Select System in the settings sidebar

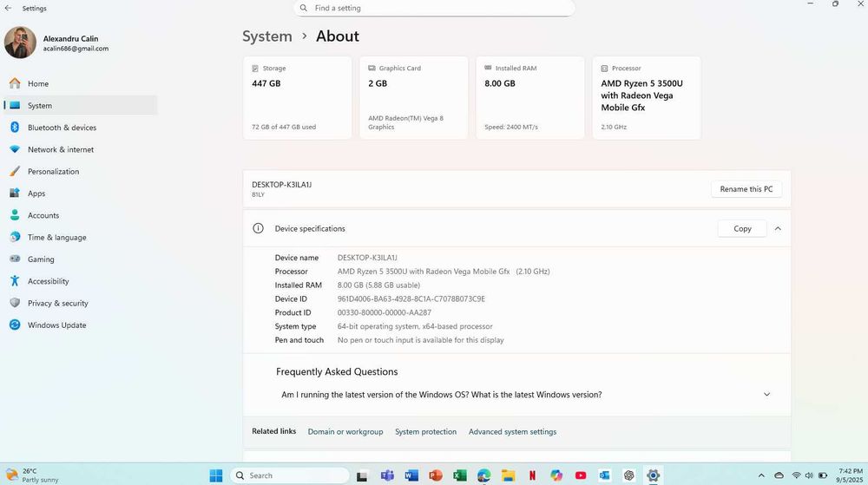pyautogui.click(x=80, y=105)
